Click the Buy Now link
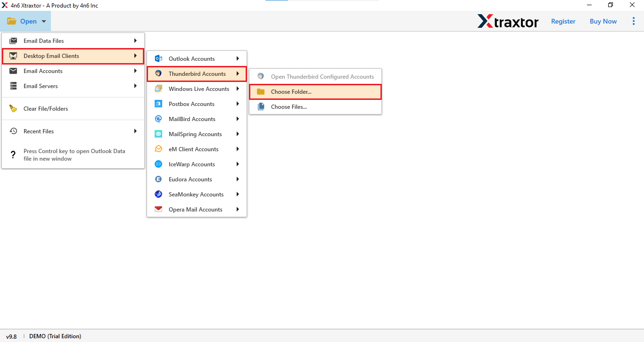The width and height of the screenshot is (644, 342). pyautogui.click(x=603, y=21)
